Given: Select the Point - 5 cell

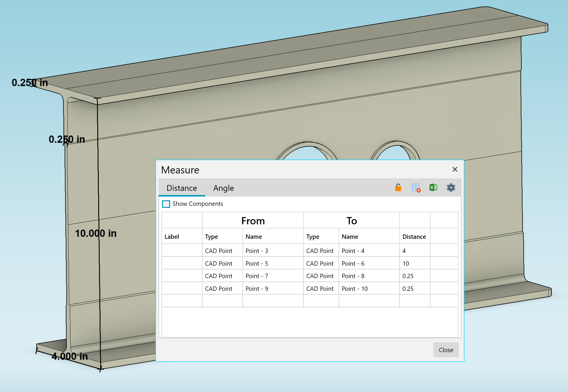Looking at the screenshot, I should tap(273, 263).
